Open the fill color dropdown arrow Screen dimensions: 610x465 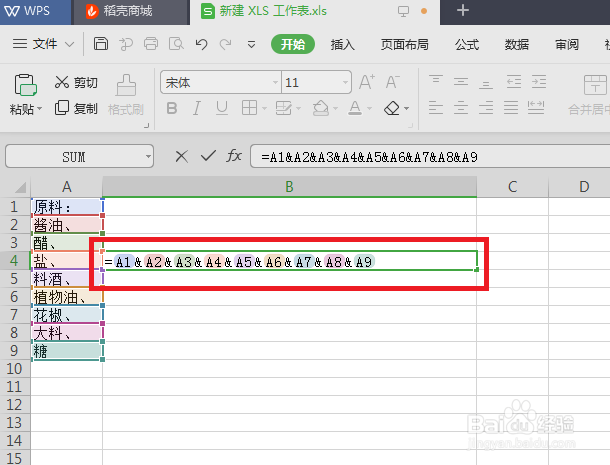click(335, 108)
